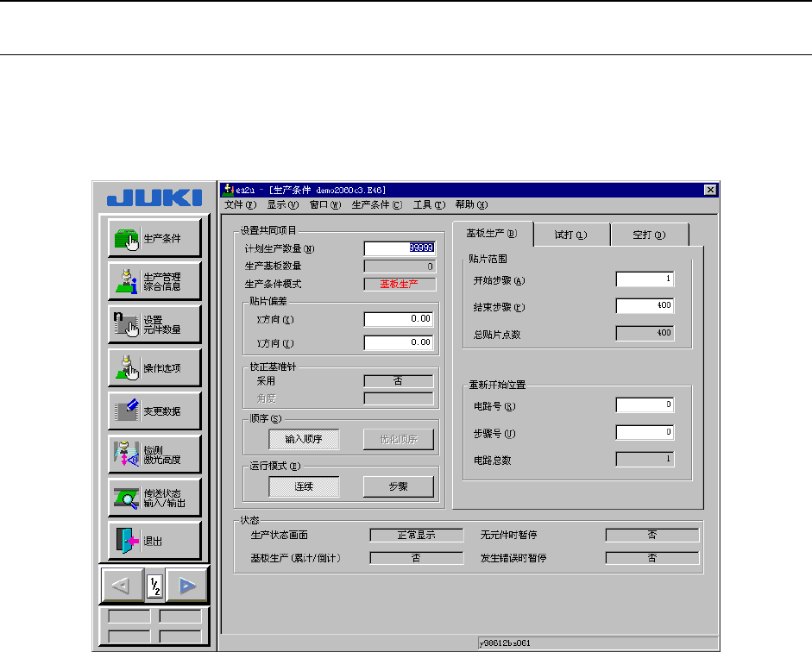Toggle 无元件时暂停 setting

(652, 535)
